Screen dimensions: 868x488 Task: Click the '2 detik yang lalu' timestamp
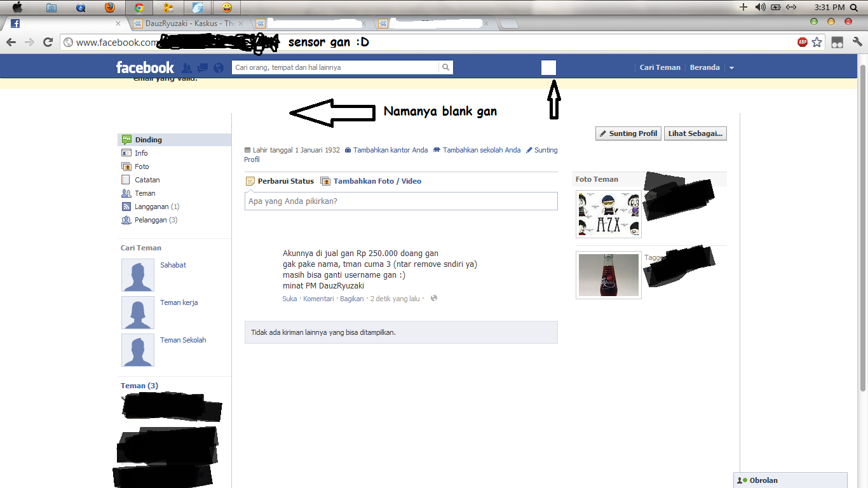(395, 299)
